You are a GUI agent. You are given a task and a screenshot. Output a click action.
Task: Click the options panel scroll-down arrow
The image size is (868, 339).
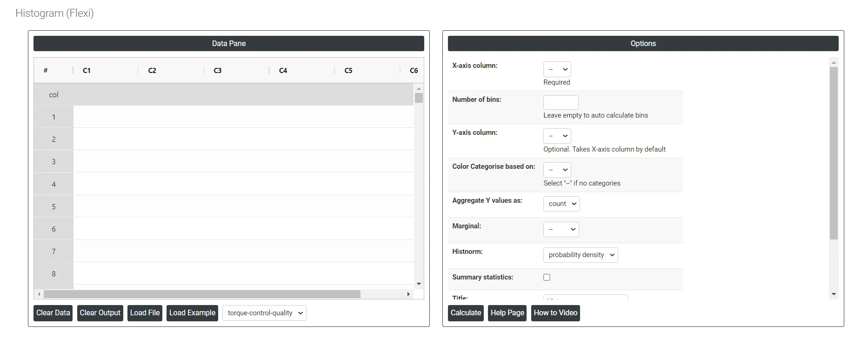834,294
